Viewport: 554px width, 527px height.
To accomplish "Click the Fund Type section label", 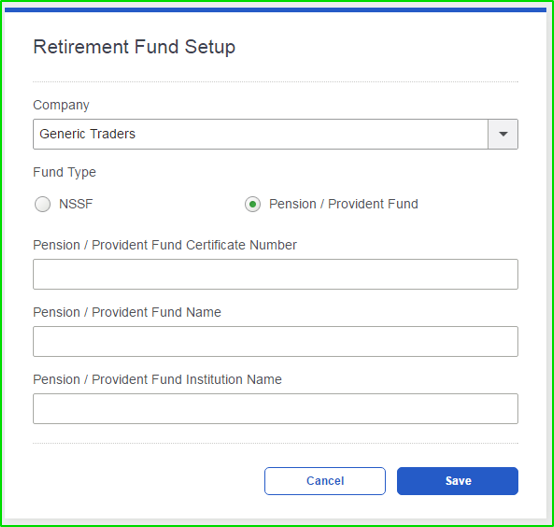I will (65, 172).
